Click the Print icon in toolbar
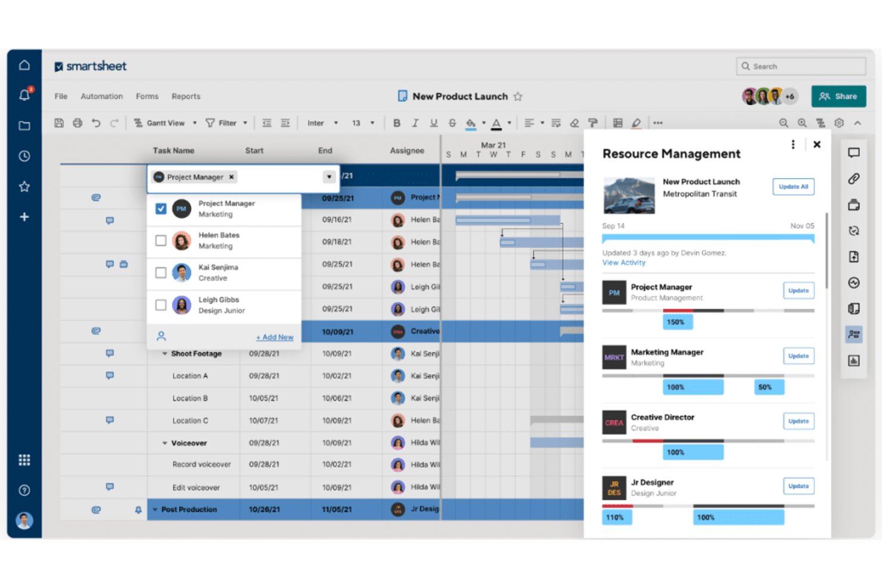This screenshot has width=882, height=588. pos(77,123)
